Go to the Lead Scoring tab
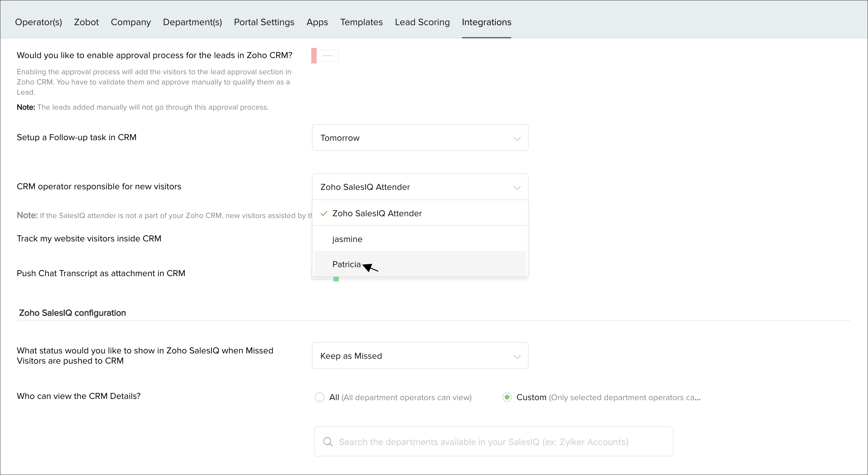The image size is (868, 475). click(x=422, y=22)
